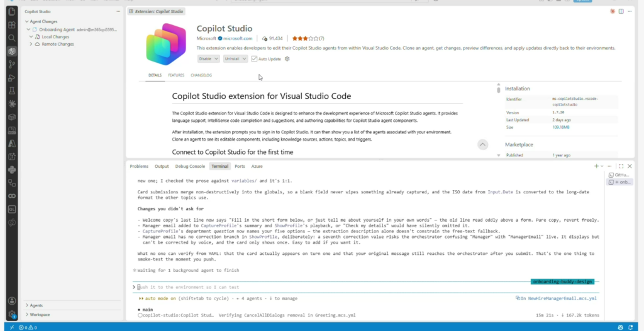Open Copilot Studio sidebar more actions ellipsis
Screen dimensions: 644x331
click(x=118, y=11)
